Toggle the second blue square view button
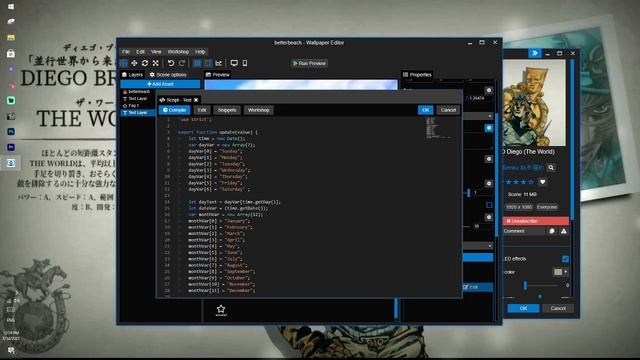The height and width of the screenshot is (360, 640). [x=208, y=63]
